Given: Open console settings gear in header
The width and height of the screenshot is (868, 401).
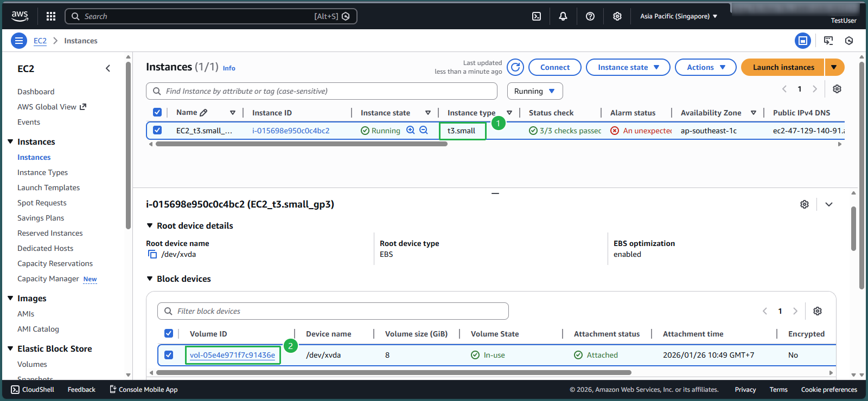Looking at the screenshot, I should coord(617,16).
